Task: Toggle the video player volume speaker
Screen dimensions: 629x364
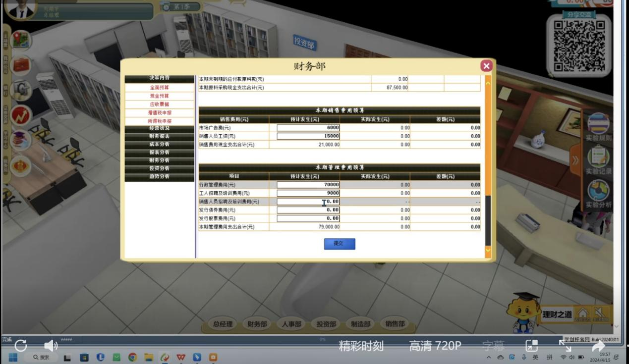Action: point(51,345)
